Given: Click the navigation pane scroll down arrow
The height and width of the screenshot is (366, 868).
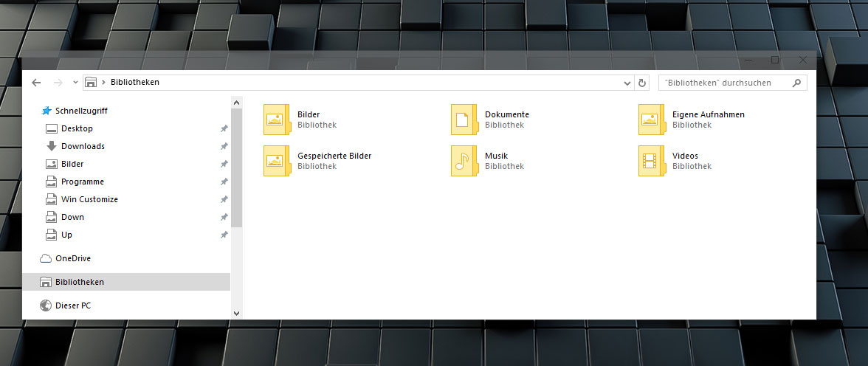Looking at the screenshot, I should coord(237,314).
